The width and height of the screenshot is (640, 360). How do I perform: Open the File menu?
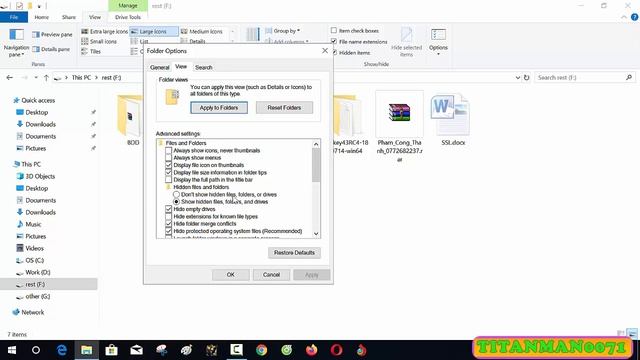14,17
